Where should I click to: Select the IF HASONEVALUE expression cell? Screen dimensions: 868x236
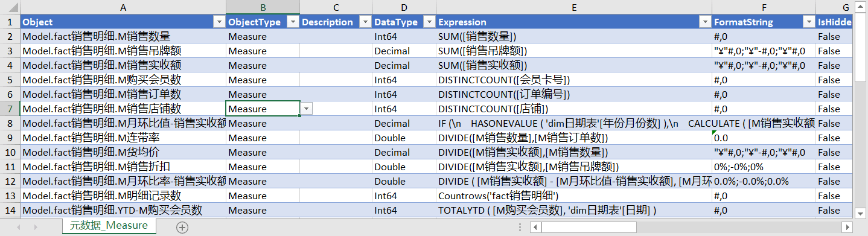click(574, 123)
